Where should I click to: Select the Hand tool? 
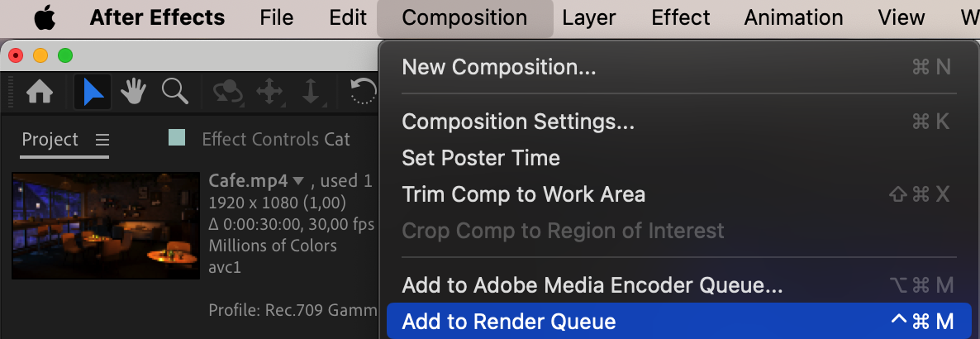point(133,92)
